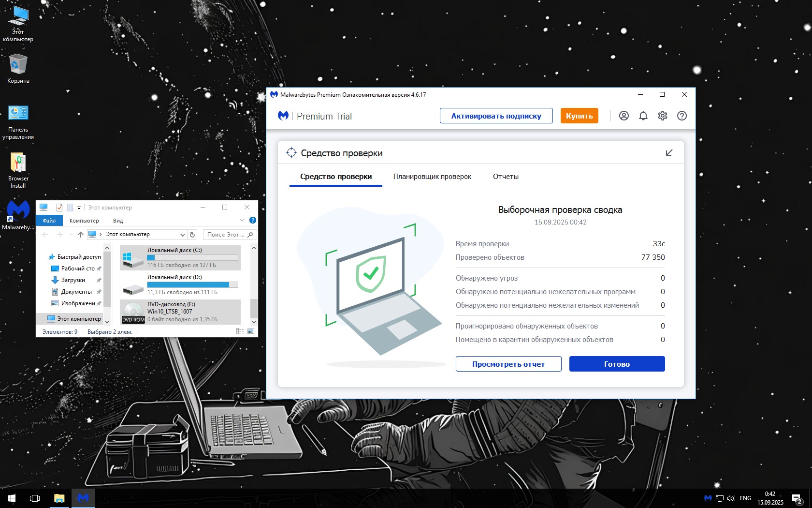
Task: Click Explorer properties quick access icon
Action: (59, 208)
